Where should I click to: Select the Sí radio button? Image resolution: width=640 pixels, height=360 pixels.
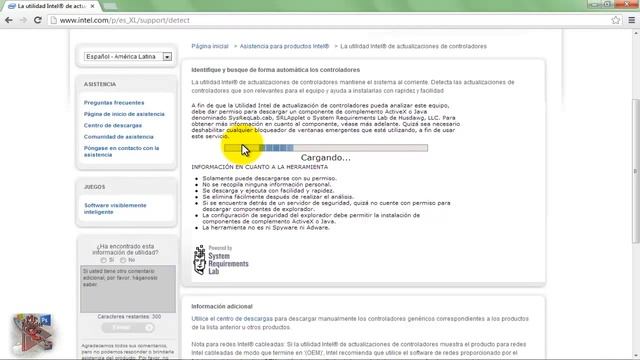click(x=104, y=260)
